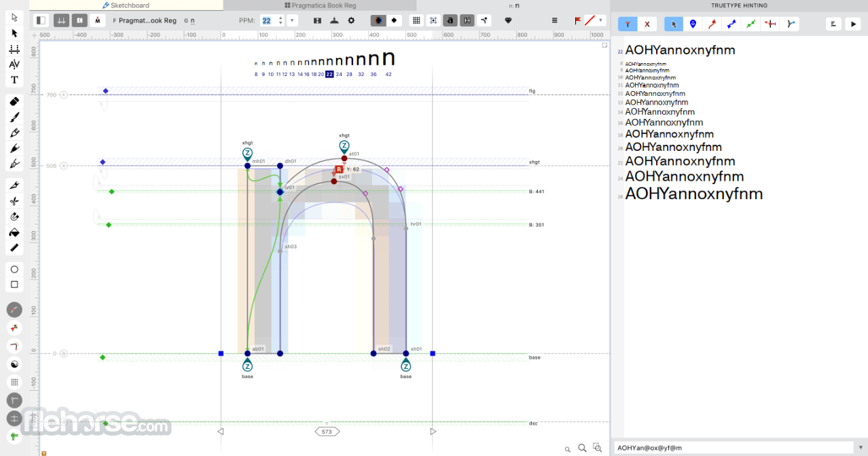
Task: Select the Text tool
Action: (14, 80)
